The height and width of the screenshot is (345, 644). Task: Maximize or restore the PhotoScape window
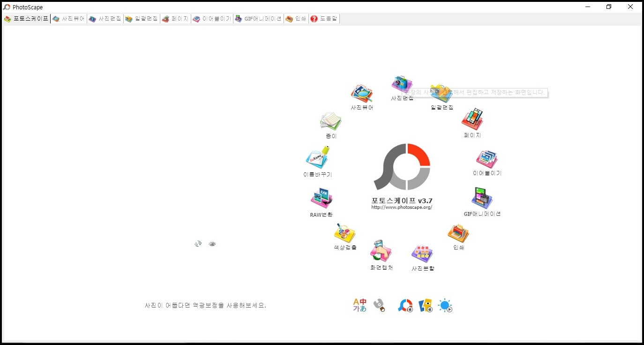(609, 7)
